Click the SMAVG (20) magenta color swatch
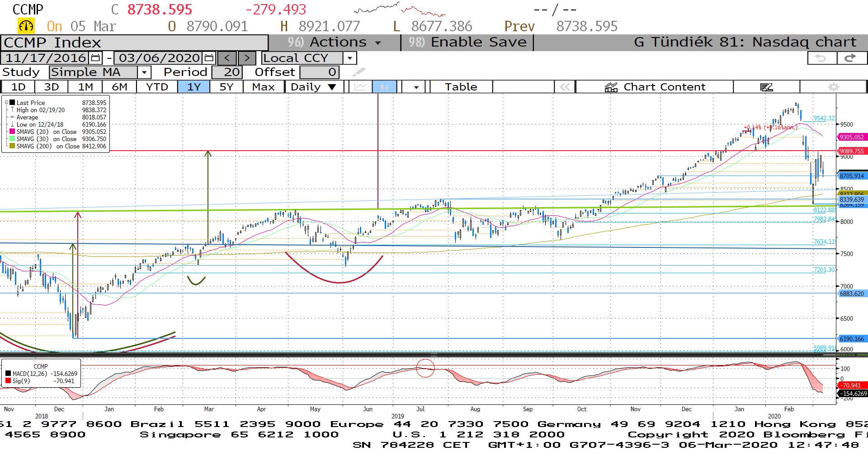Screen dimensions: 868x470 12,132
